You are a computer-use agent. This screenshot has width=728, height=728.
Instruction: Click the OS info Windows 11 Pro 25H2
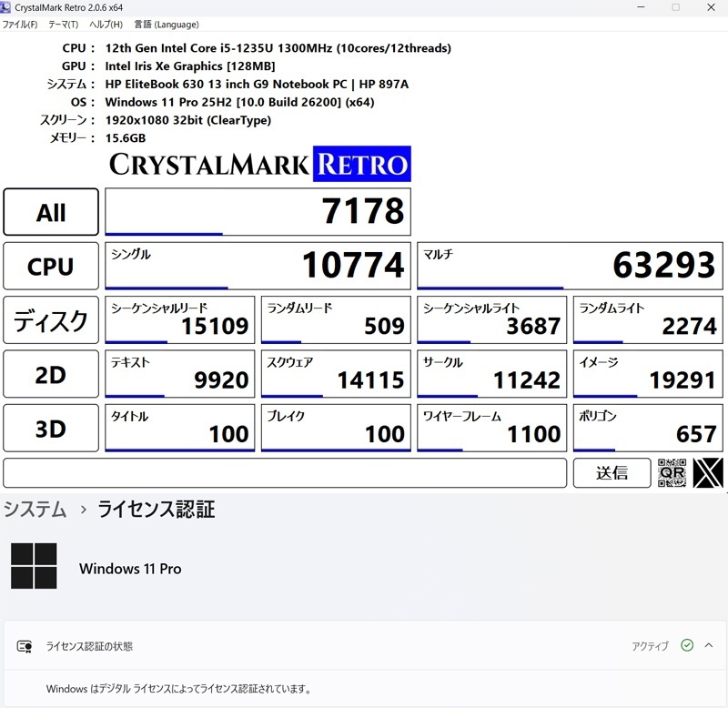coord(239,102)
